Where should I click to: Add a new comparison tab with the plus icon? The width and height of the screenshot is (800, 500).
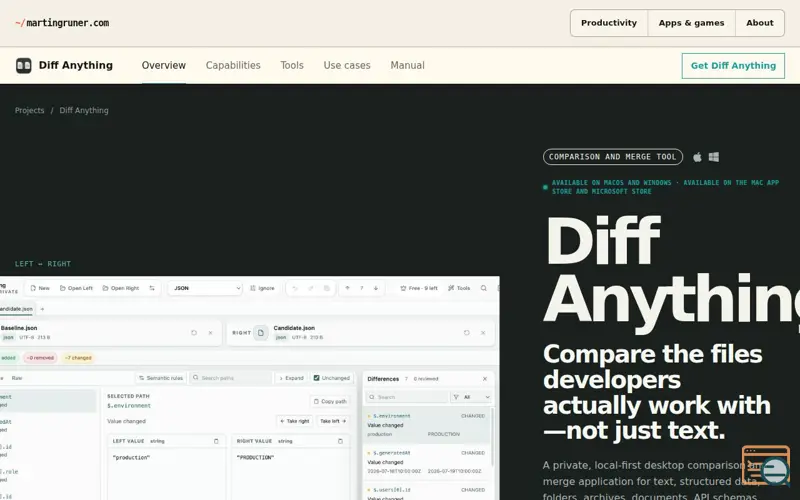(x=42, y=309)
